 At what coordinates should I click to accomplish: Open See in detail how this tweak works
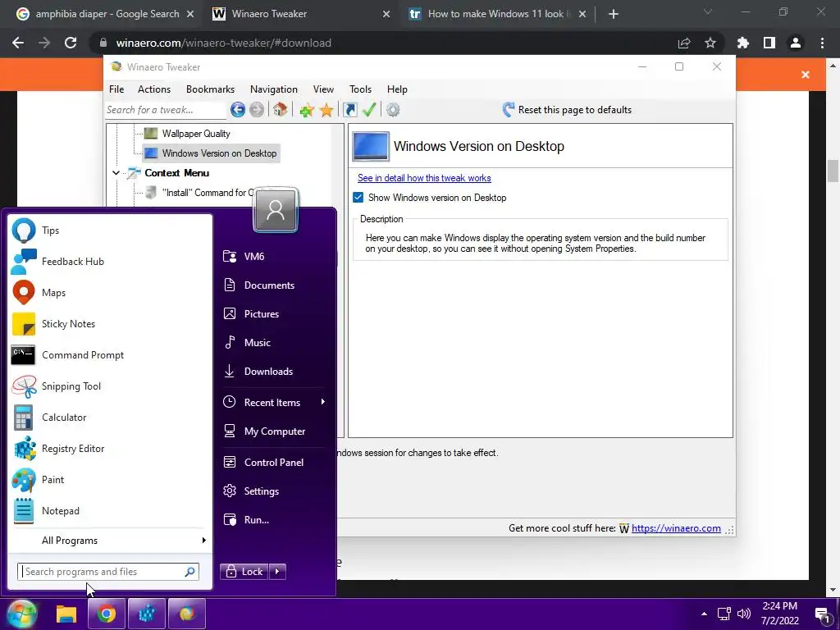click(424, 178)
